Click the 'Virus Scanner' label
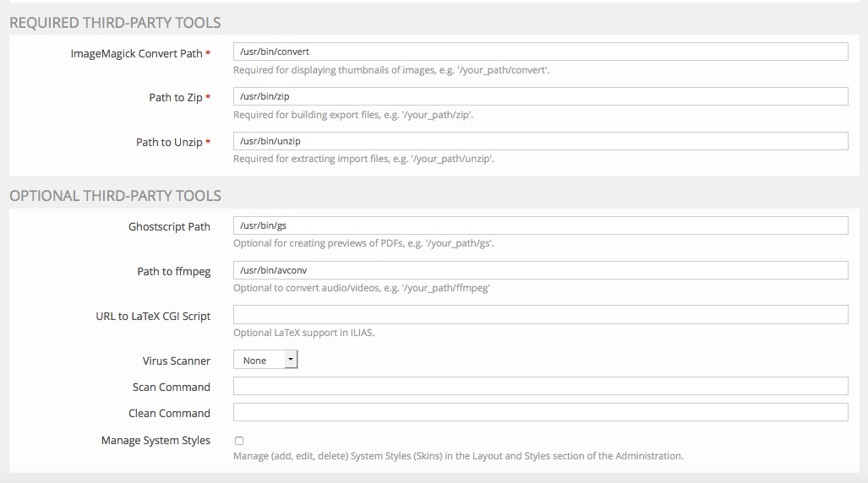Viewport: 868px width, 483px height. tap(176, 361)
